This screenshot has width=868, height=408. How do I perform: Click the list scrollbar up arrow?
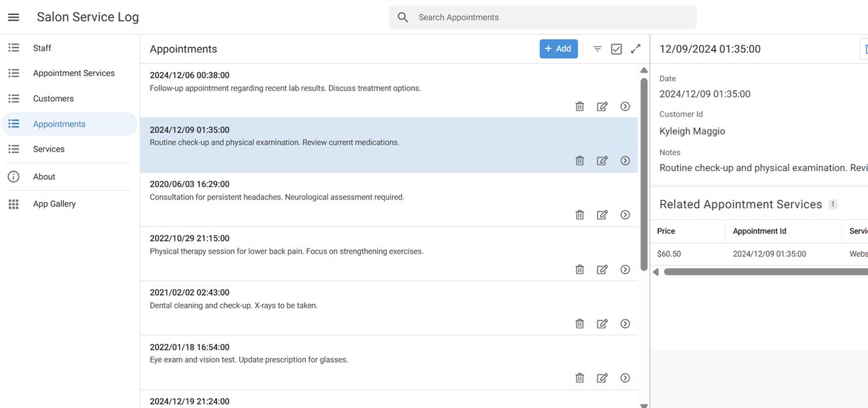click(x=644, y=70)
